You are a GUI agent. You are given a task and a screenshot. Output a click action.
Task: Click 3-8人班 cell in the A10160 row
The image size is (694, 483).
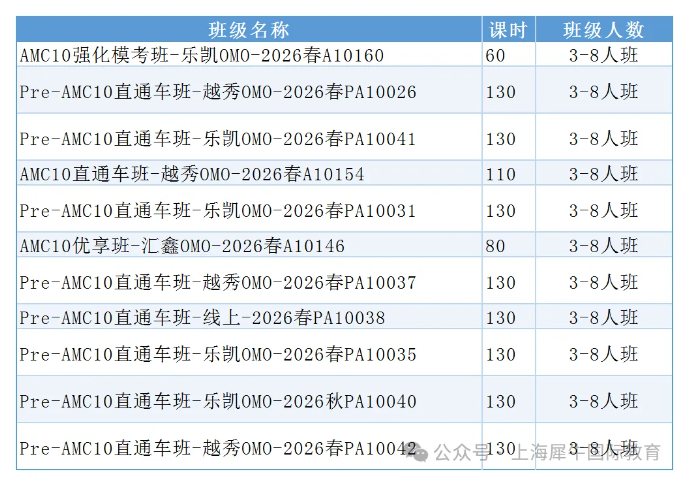coord(603,56)
